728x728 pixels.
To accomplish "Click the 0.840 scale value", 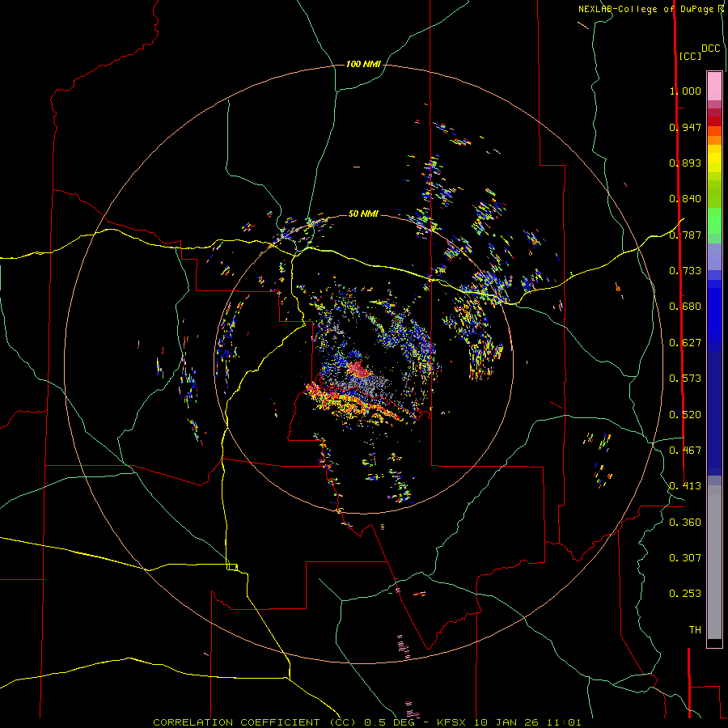I will coord(685,199).
